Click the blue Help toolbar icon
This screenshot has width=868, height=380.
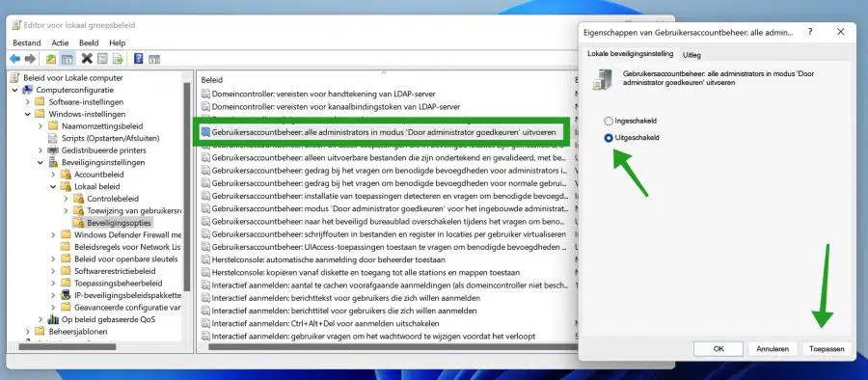pyautogui.click(x=138, y=59)
